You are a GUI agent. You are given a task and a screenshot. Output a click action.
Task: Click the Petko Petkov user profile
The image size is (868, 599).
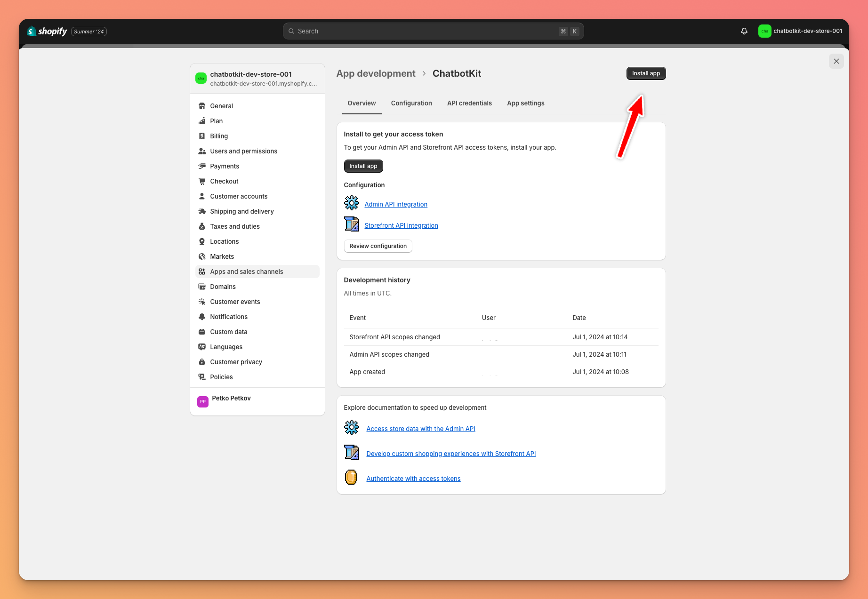point(257,401)
